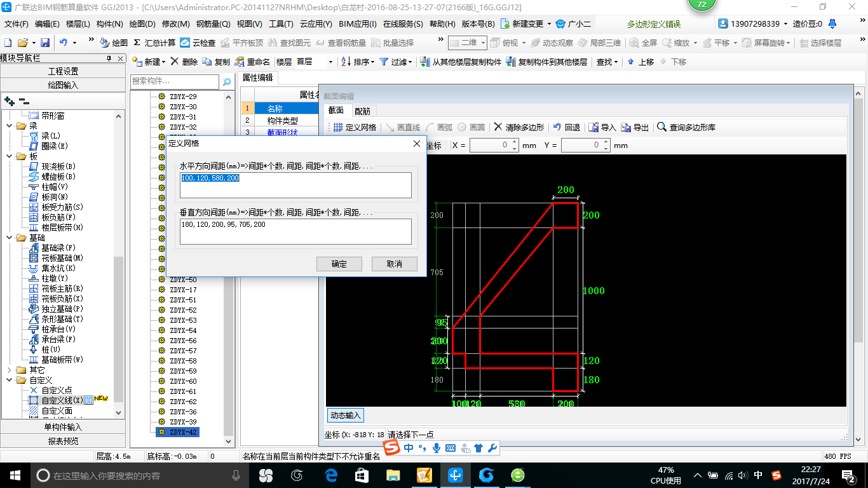Click the taskbar search box
Image resolution: width=868 pixels, height=488 pixels.
[x=139, y=475]
